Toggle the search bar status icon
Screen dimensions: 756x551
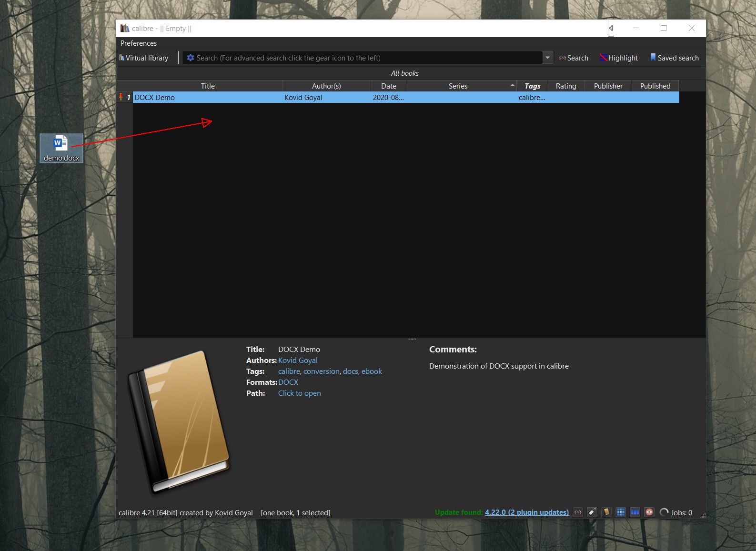pyautogui.click(x=578, y=512)
